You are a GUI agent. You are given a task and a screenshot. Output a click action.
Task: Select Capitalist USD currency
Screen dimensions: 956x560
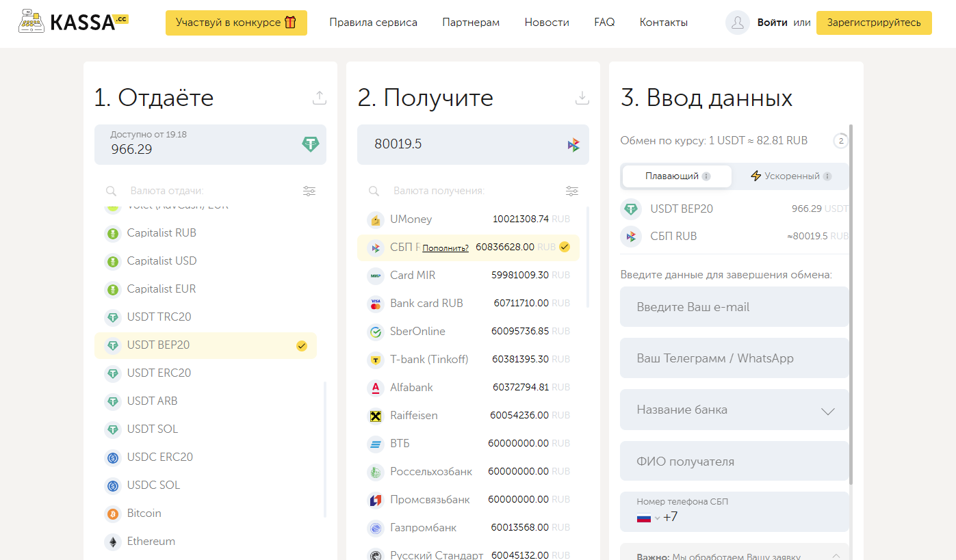205,261
